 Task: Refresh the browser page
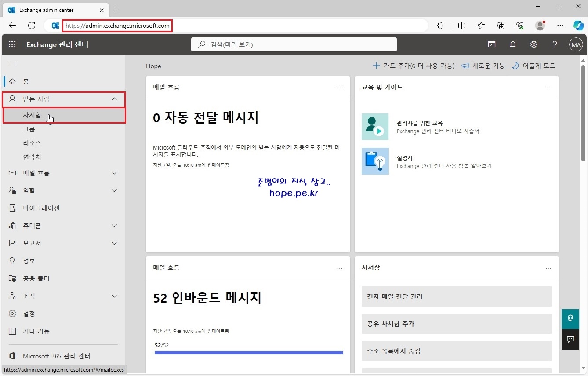pos(32,26)
